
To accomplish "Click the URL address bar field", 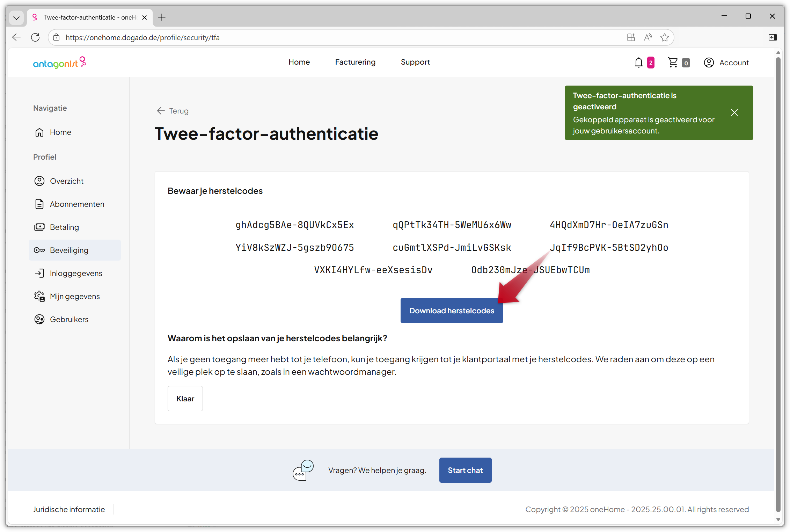I will click(314, 37).
